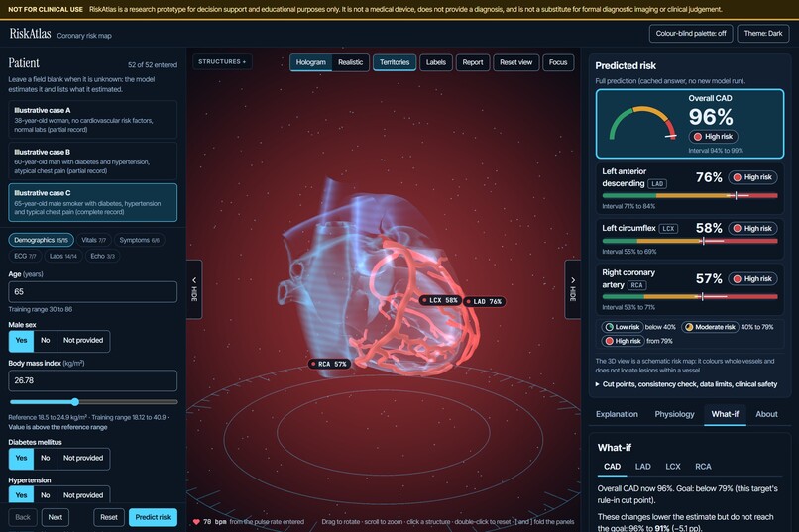Switch to the Explanation tab
799x532 pixels.
pyautogui.click(x=617, y=414)
